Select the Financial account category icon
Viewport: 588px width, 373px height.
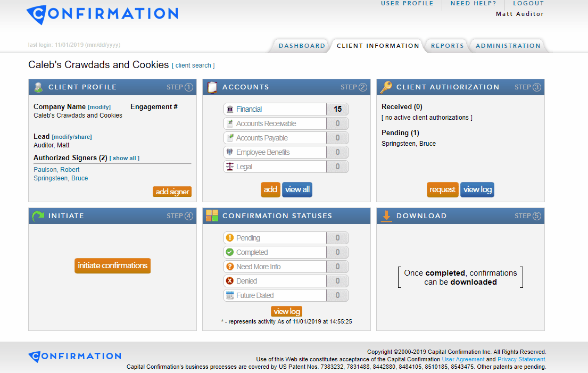pyautogui.click(x=230, y=109)
